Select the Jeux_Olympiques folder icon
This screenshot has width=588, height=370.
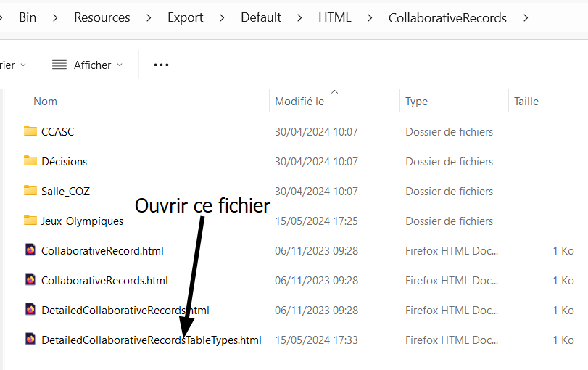30,221
